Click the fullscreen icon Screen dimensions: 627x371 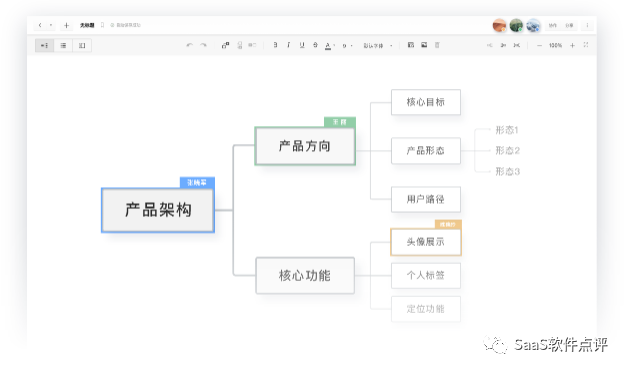[x=586, y=45]
